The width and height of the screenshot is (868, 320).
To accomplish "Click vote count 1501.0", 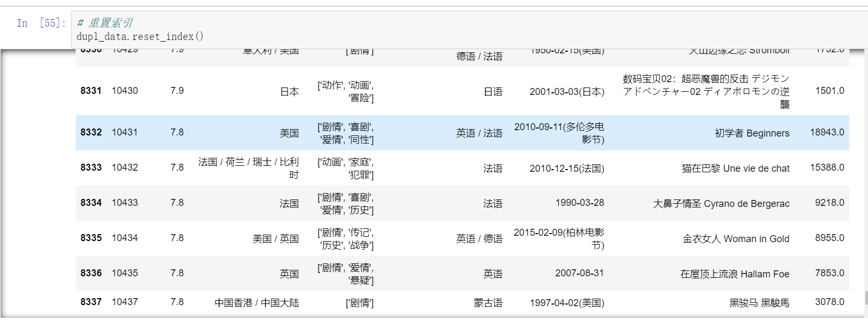I will coord(830,91).
